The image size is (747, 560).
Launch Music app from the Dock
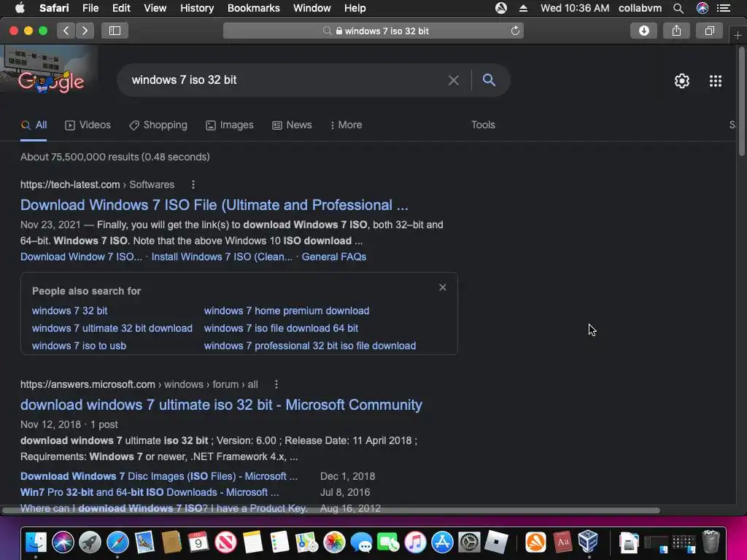[415, 542]
